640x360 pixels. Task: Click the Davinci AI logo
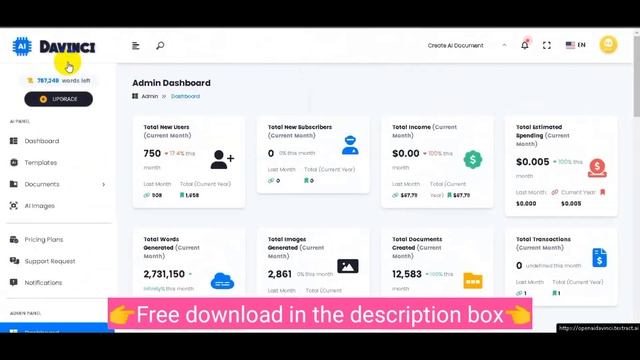tap(53, 47)
